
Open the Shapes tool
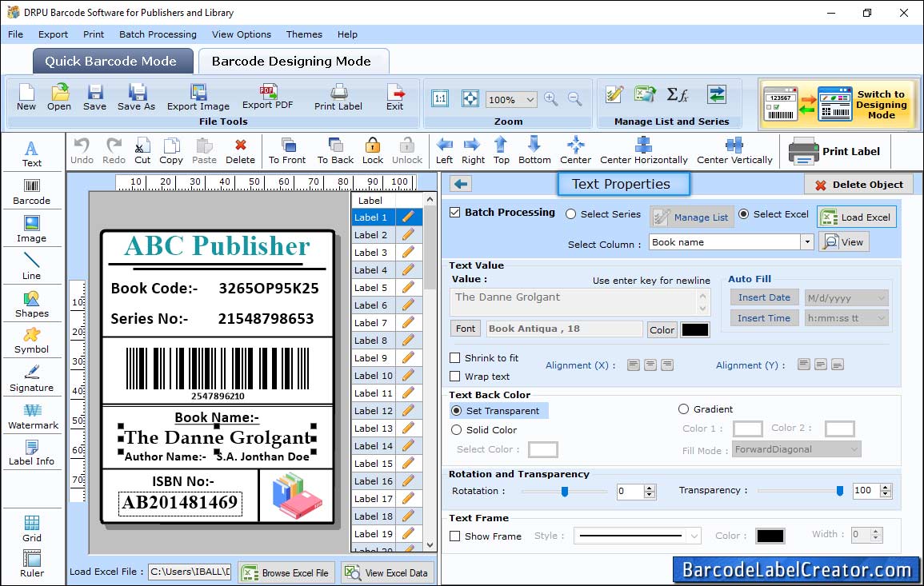pyautogui.click(x=32, y=305)
